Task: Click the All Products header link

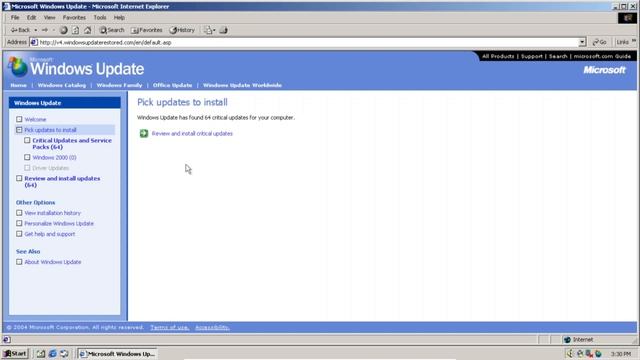Action: point(498,56)
